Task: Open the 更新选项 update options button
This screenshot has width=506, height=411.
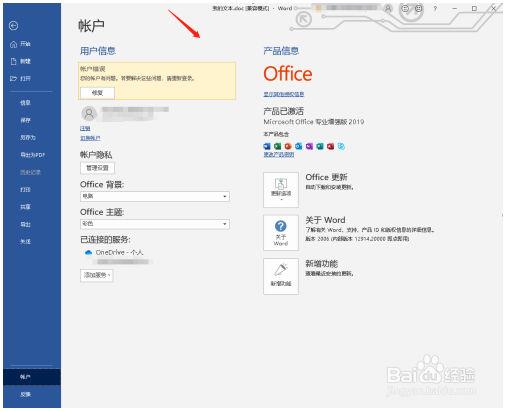Action: [x=281, y=190]
